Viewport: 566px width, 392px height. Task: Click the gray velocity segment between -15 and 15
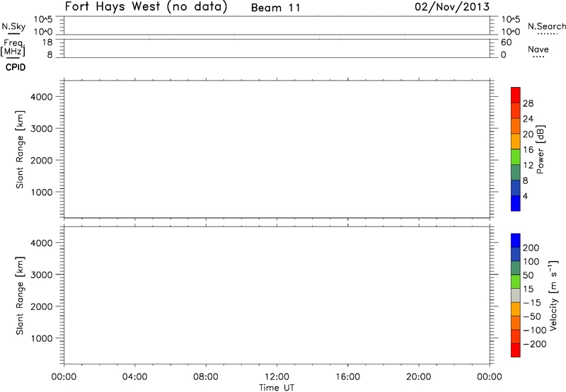pos(516,296)
